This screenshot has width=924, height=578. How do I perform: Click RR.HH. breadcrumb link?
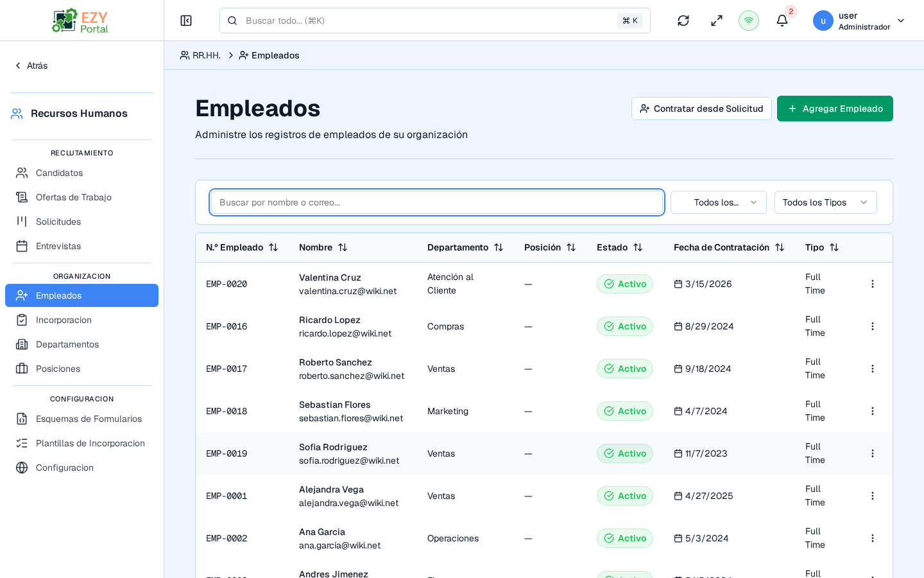(x=200, y=55)
